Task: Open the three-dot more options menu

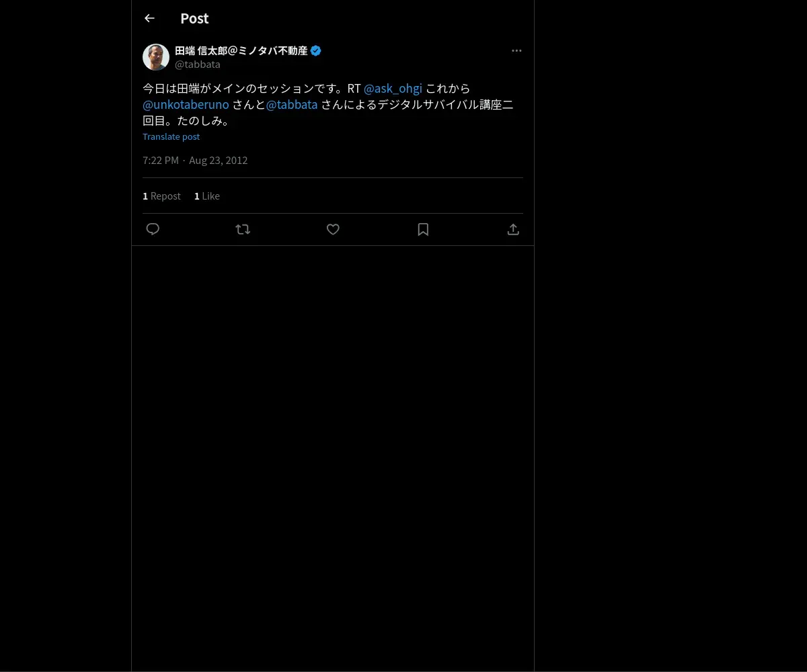Action: pos(516,50)
